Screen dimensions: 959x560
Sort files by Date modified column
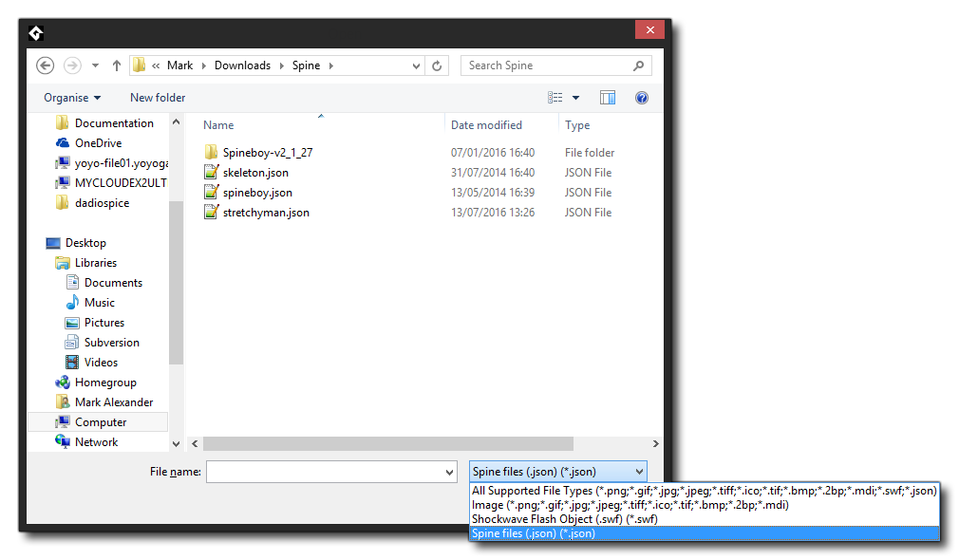pos(486,125)
